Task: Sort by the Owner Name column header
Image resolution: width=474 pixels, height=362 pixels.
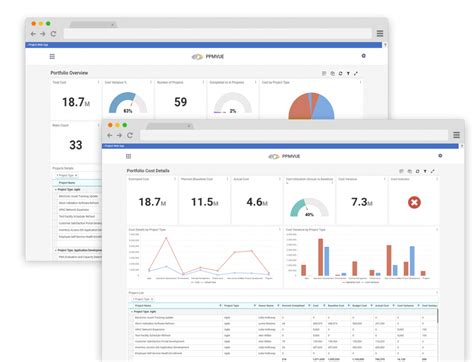Action: (266, 306)
